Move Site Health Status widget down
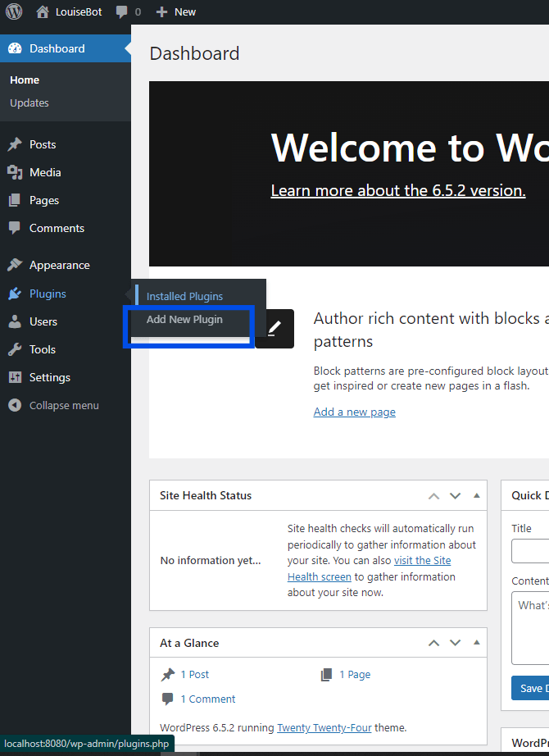 (x=455, y=495)
